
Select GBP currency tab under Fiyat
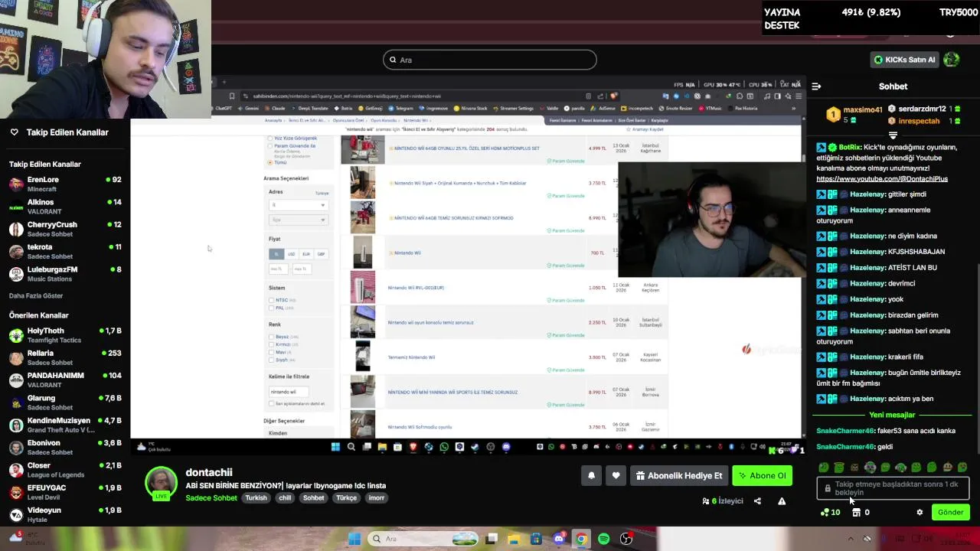321,254
